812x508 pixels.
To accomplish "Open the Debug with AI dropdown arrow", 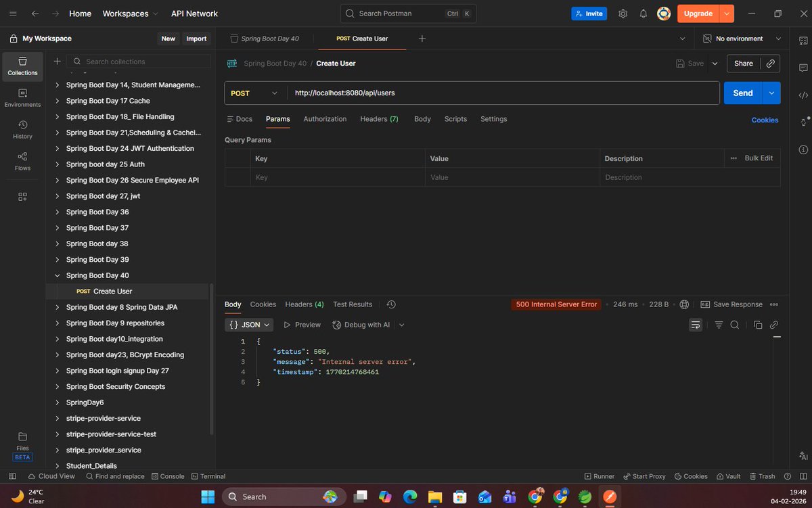I will coord(401,325).
